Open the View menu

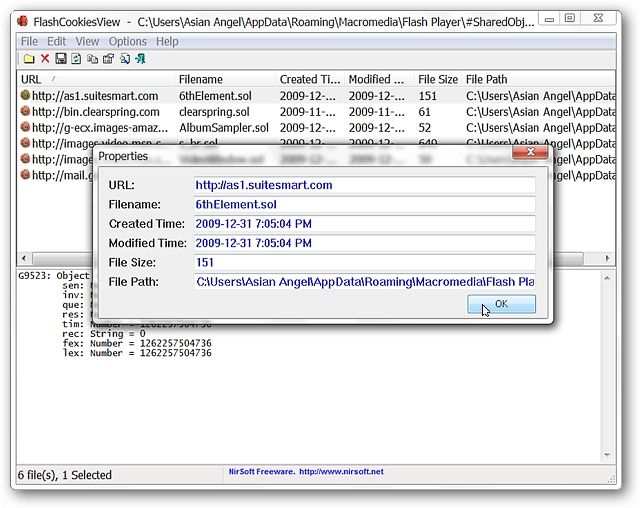87,42
